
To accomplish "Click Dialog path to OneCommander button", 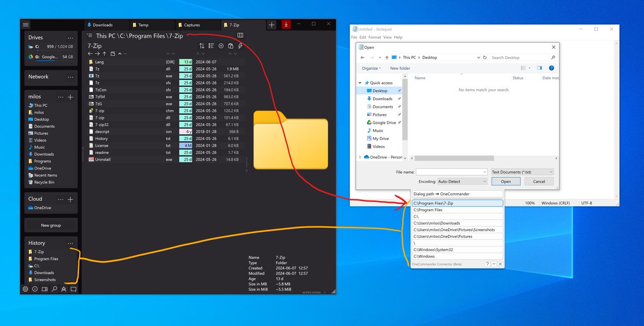I will point(458,194).
